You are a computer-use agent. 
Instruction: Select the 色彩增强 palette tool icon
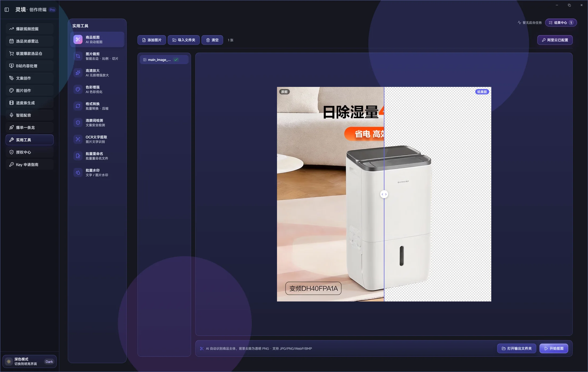pyautogui.click(x=78, y=89)
